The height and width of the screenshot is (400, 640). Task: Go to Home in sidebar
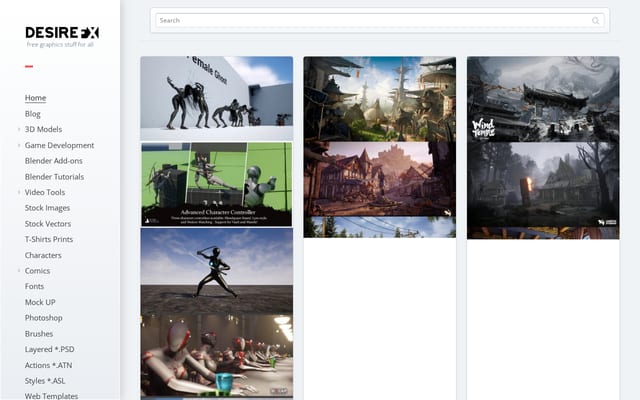coord(36,98)
